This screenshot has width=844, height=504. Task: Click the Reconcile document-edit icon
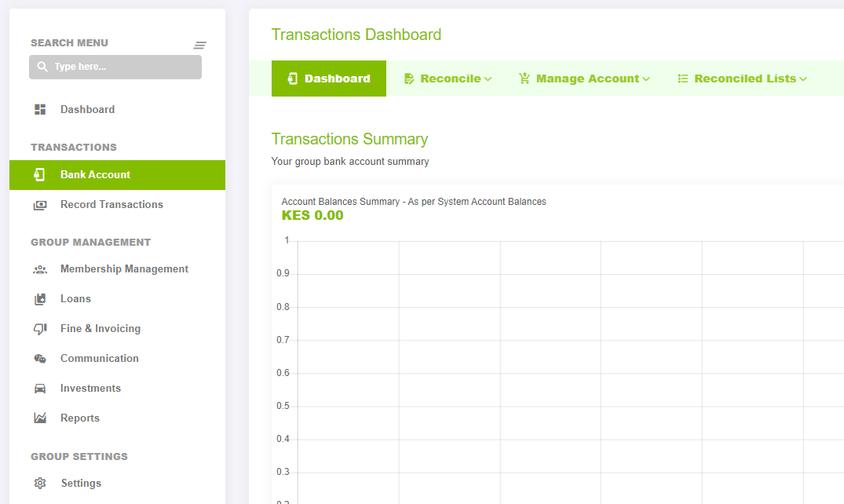click(x=409, y=79)
